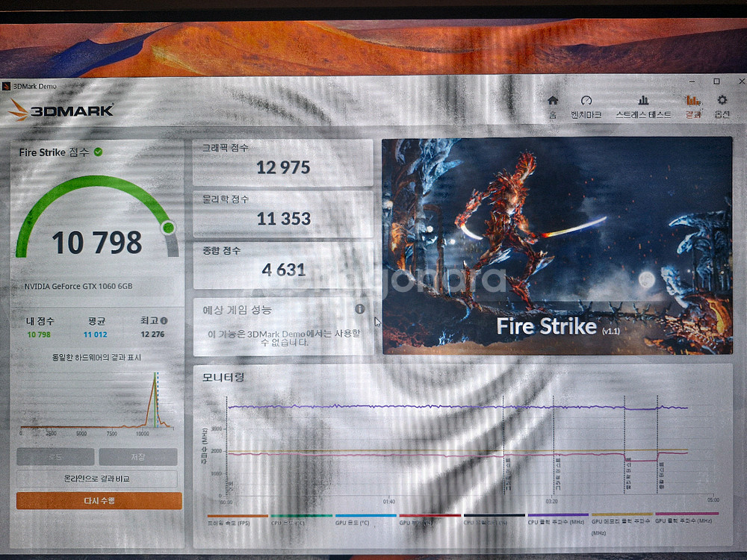Click the green 내 점수 value 10 798
Screen dimensions: 747x560
click(x=39, y=335)
